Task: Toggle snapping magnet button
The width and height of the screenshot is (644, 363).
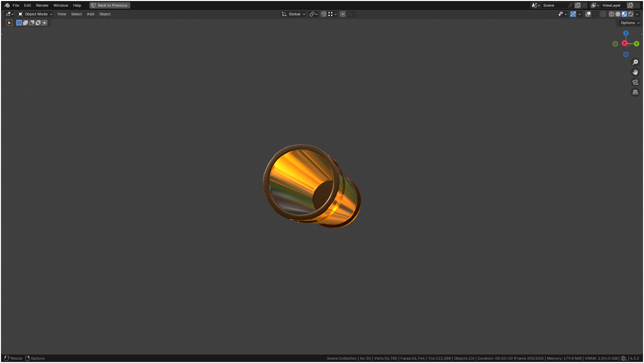Action: pos(323,14)
